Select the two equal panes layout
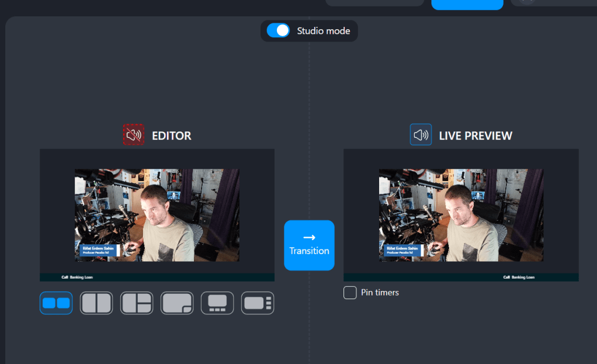Viewport: 597px width, 364px height. (56, 303)
